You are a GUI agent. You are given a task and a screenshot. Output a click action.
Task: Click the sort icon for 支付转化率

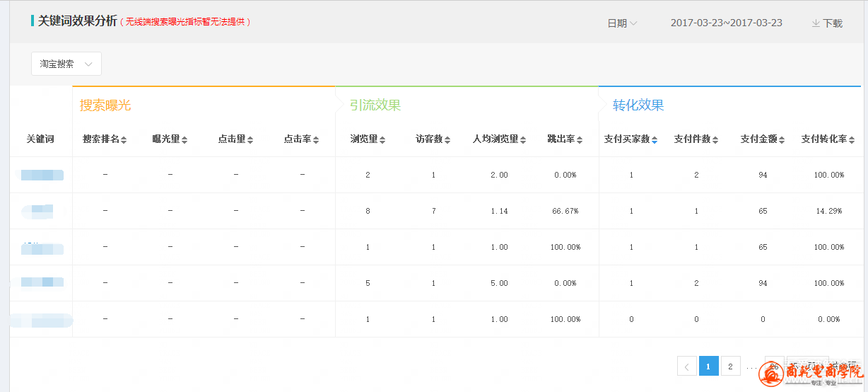pos(852,140)
